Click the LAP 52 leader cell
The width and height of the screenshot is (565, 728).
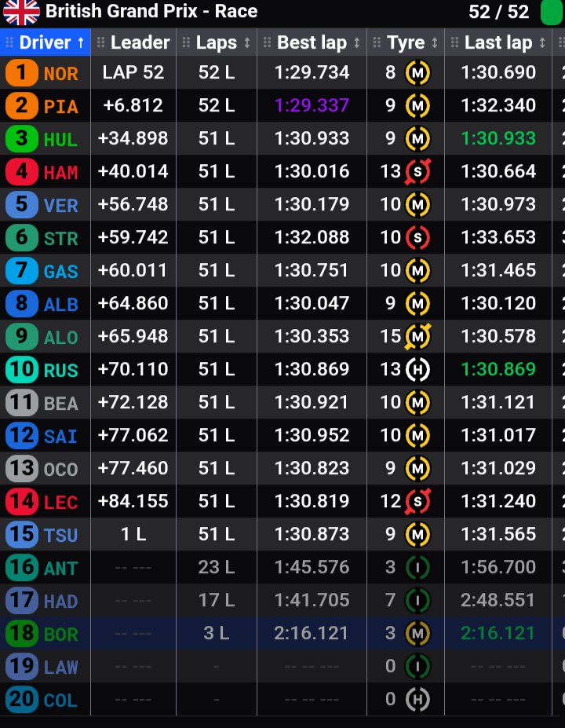tap(133, 72)
